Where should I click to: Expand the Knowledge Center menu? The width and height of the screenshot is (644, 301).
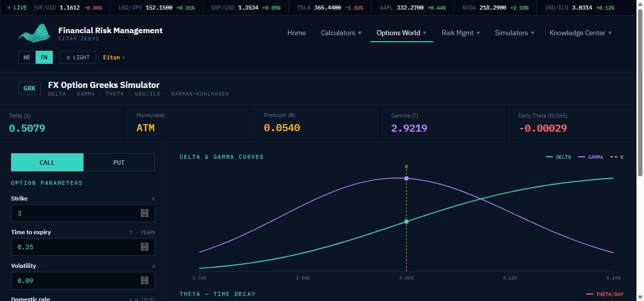[x=581, y=33]
